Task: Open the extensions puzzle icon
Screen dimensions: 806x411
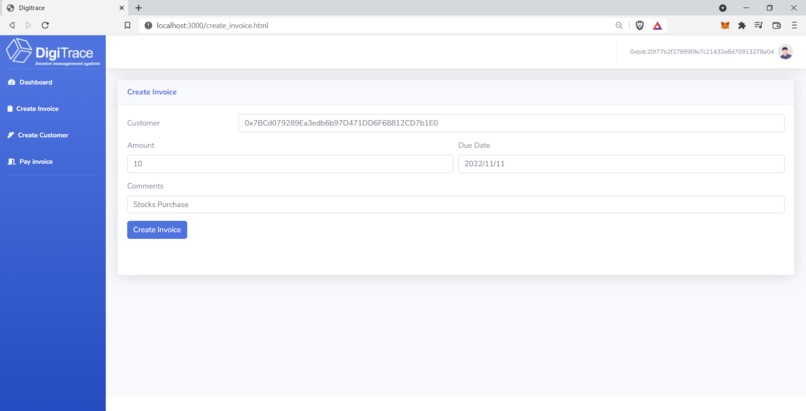Action: point(742,25)
